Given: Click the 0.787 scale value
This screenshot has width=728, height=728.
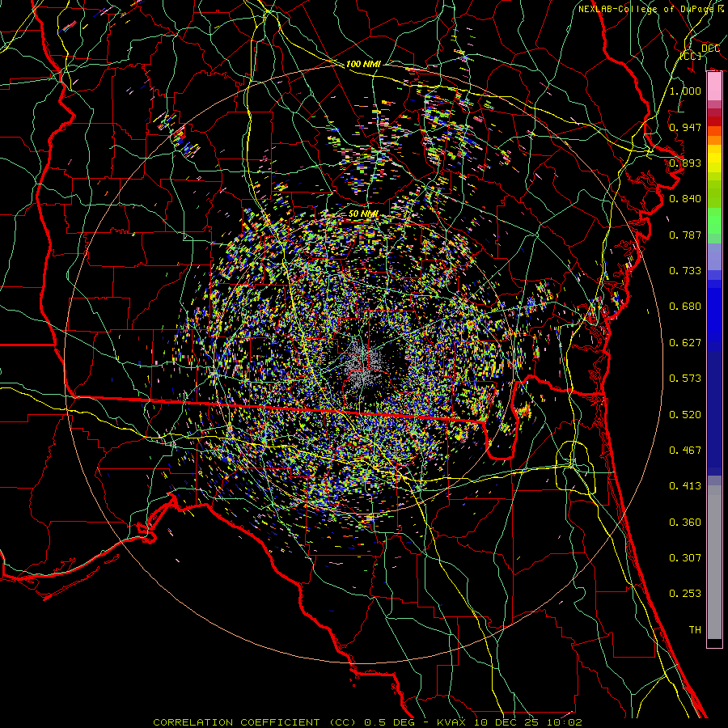Looking at the screenshot, I should [x=685, y=235].
